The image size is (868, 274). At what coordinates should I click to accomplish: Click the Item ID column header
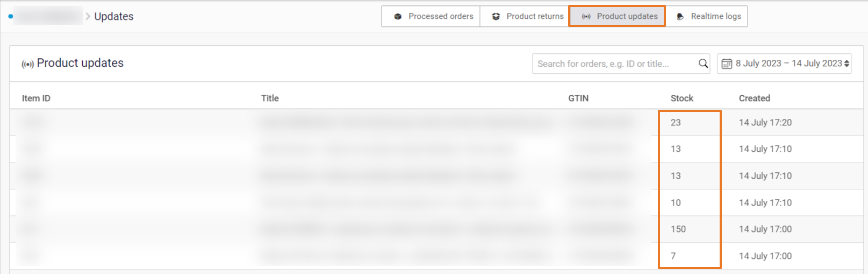(x=36, y=98)
